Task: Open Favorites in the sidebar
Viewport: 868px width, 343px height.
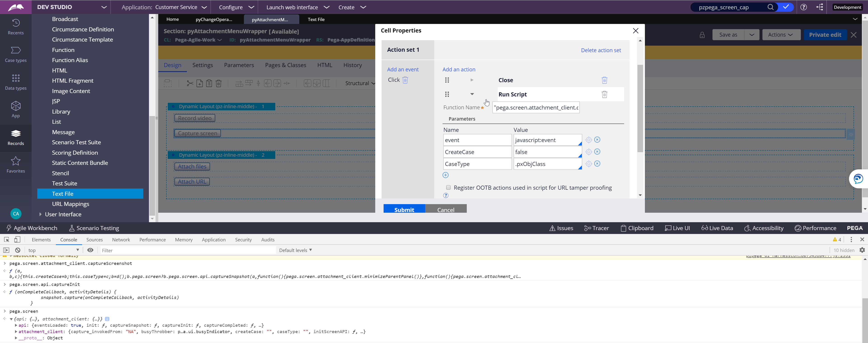Action: [x=16, y=165]
